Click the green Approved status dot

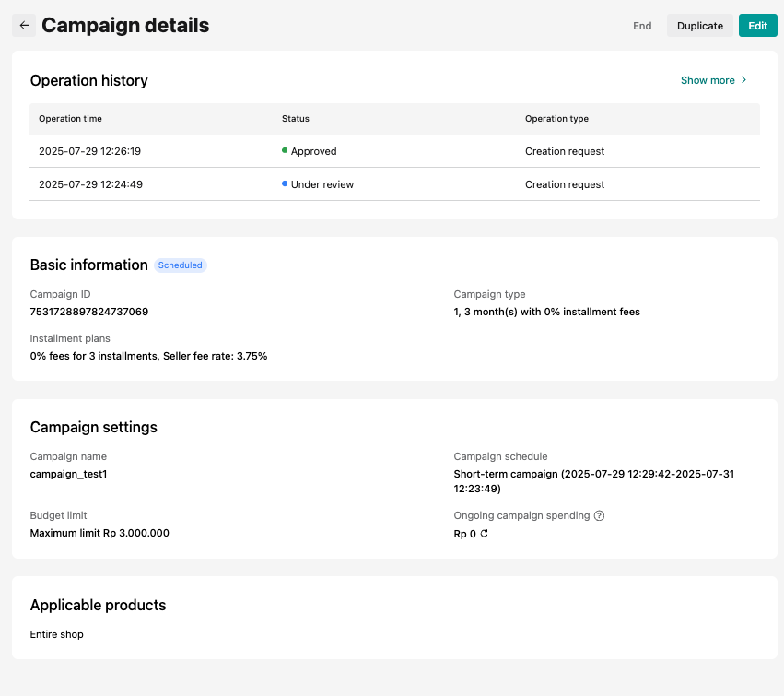[x=285, y=150]
